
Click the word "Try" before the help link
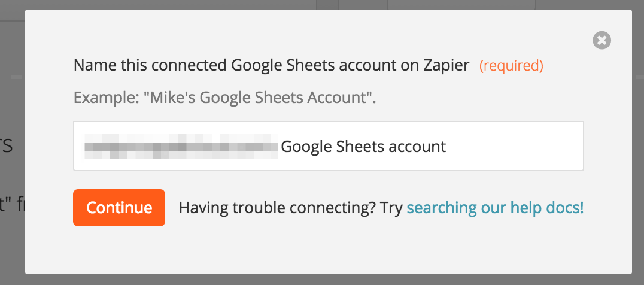tap(393, 208)
